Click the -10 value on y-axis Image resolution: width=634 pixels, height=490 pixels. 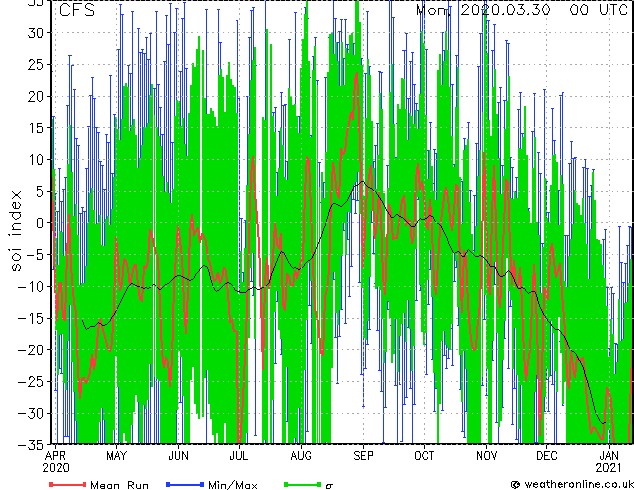tap(32, 286)
